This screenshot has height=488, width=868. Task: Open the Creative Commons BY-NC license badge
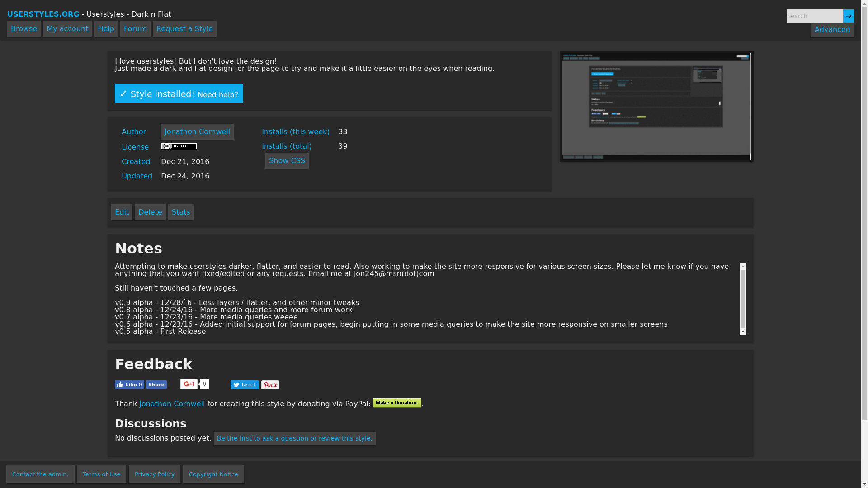[x=179, y=146]
